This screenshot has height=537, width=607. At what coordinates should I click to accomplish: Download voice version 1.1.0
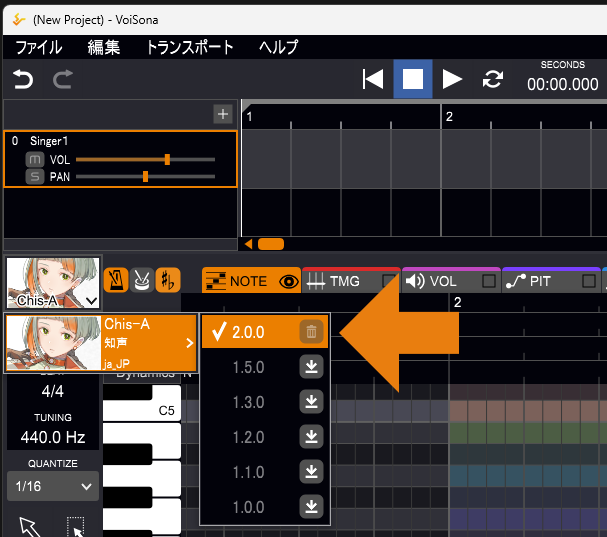click(x=311, y=472)
